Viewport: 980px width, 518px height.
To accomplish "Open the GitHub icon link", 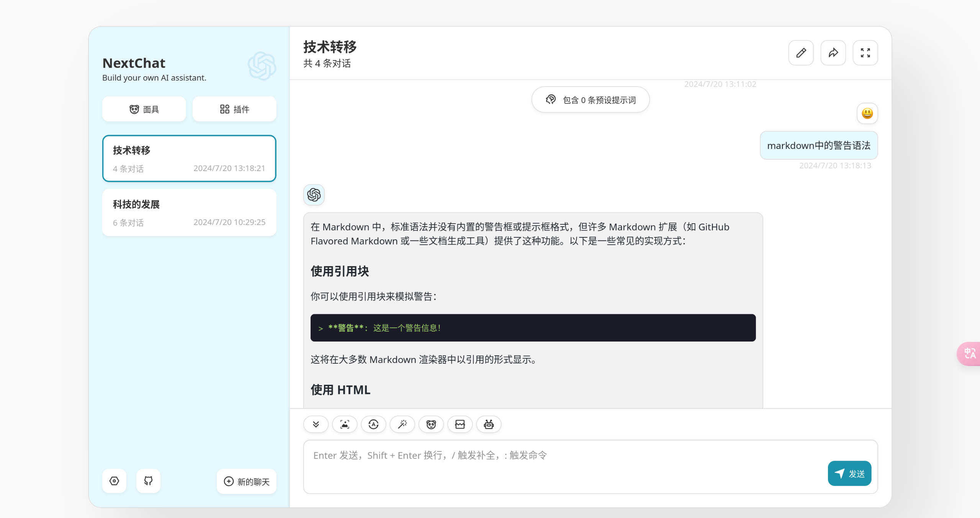I will pos(148,481).
